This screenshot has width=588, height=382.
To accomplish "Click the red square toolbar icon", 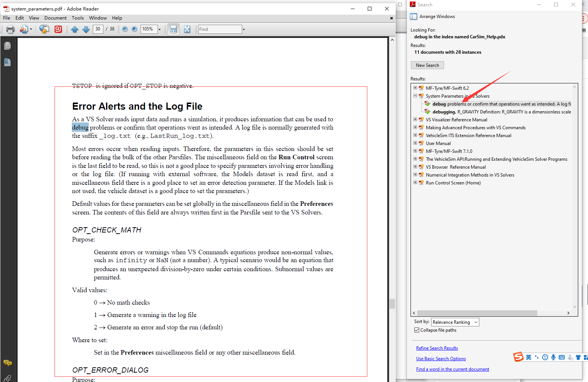I will point(58,29).
